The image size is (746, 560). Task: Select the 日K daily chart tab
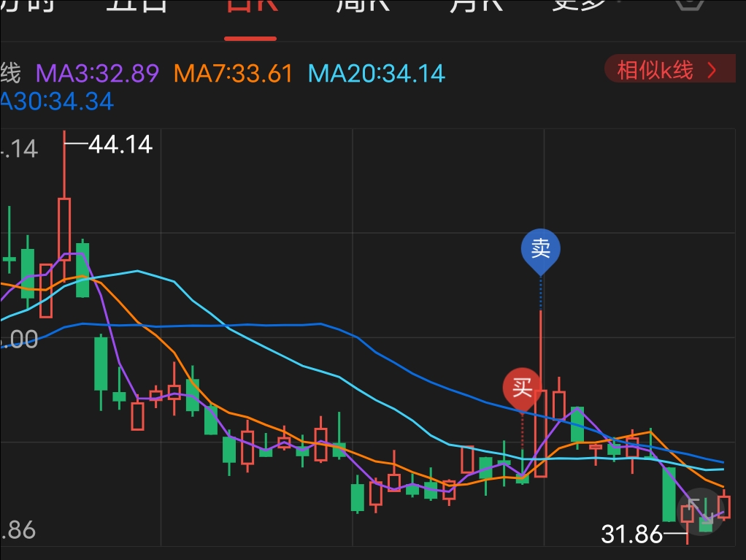(251, 6)
